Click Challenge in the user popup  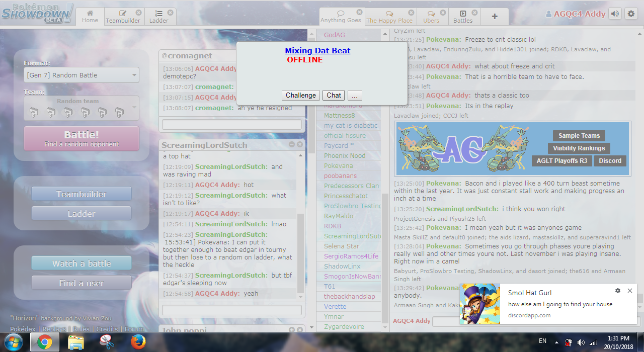[301, 95]
